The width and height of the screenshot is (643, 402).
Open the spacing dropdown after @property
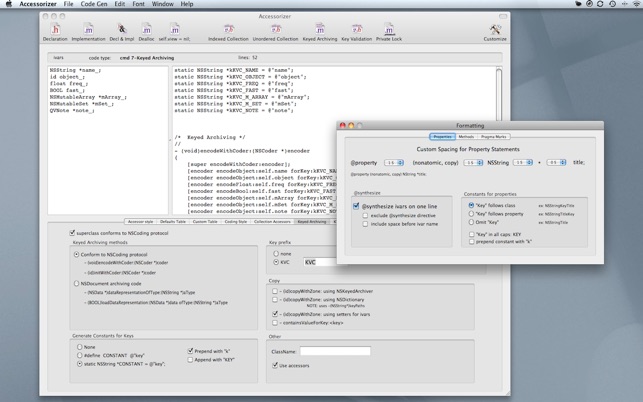tap(394, 162)
